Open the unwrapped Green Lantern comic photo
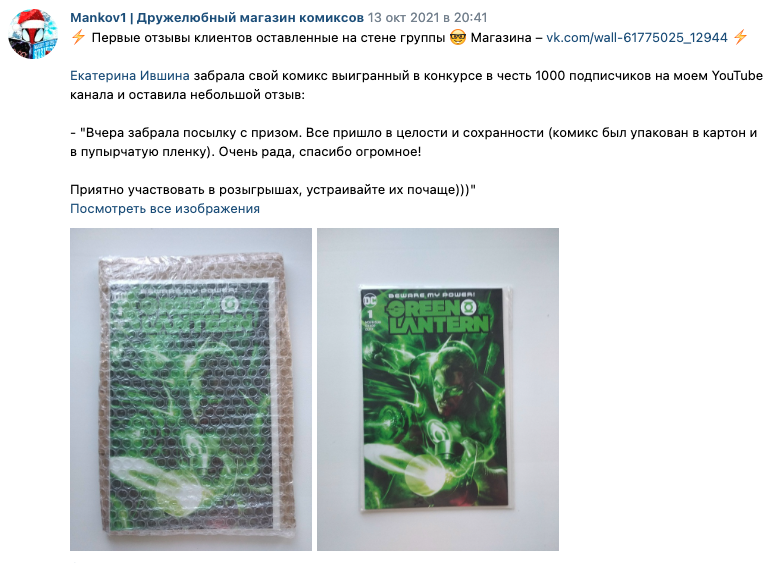 click(438, 389)
